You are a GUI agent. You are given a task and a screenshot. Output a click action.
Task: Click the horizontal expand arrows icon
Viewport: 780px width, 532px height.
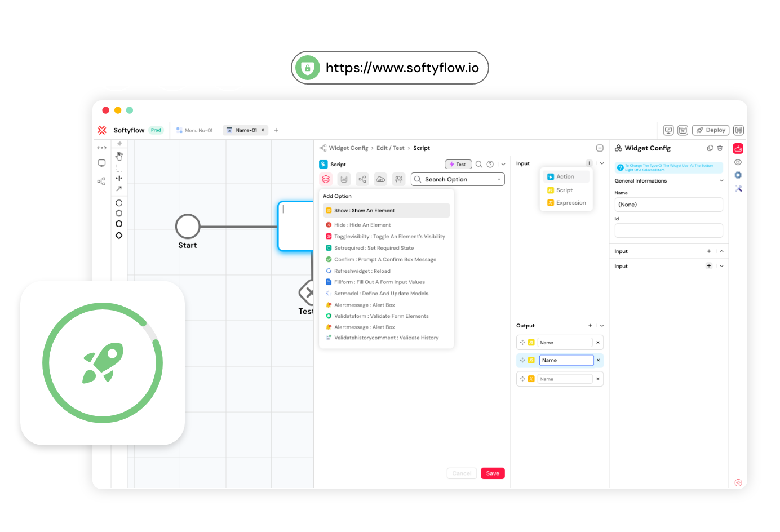pyautogui.click(x=101, y=148)
